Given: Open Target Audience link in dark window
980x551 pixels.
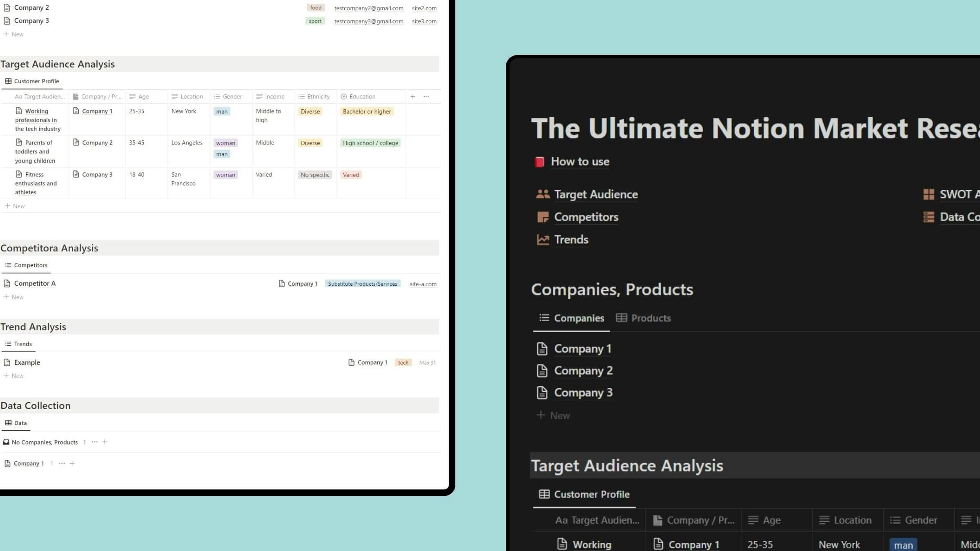Looking at the screenshot, I should tap(596, 194).
